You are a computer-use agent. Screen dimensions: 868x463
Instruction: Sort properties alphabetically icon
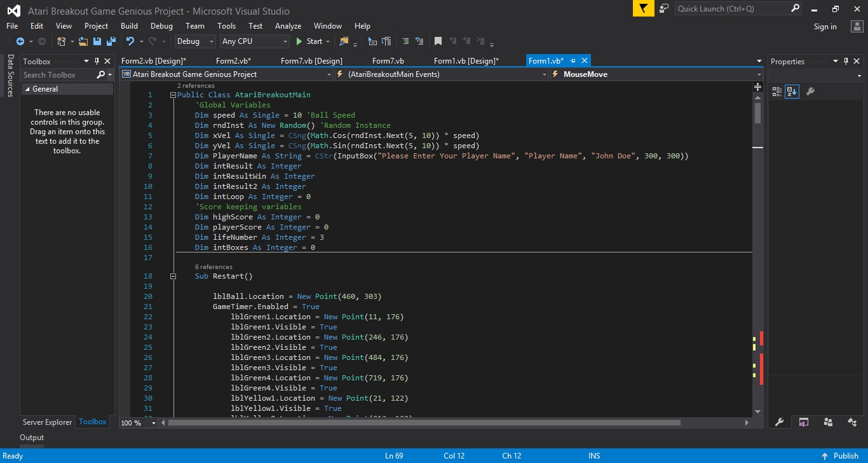tap(792, 92)
